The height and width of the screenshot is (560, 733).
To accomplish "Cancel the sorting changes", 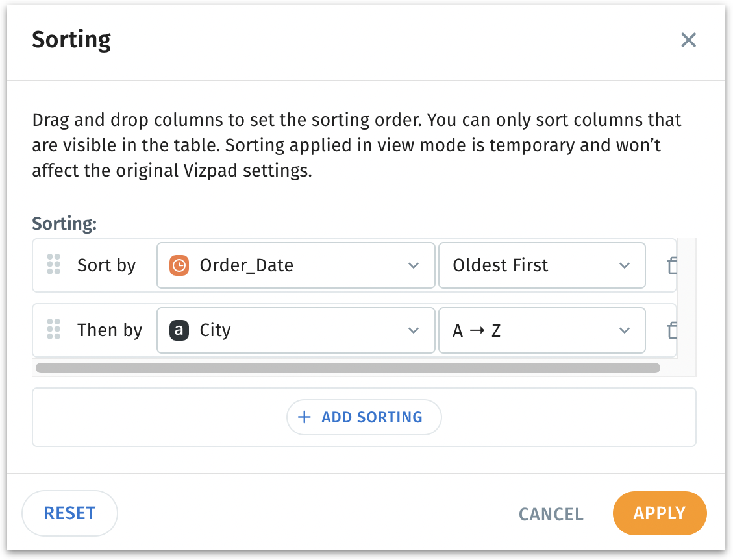I will tap(551, 514).
